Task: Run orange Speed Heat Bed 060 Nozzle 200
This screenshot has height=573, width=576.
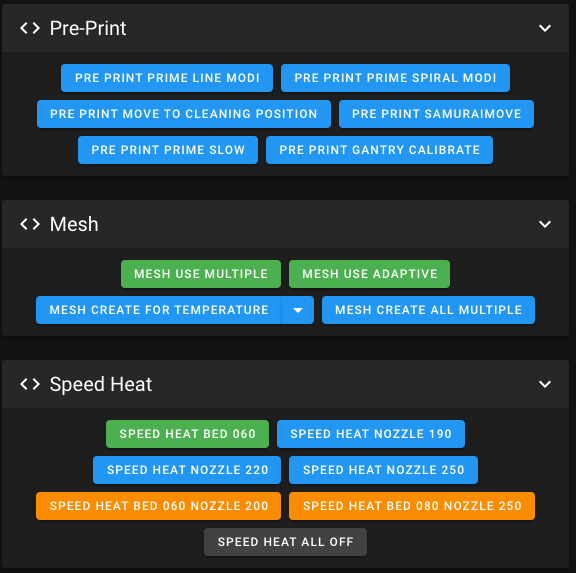Action: pyautogui.click(x=159, y=506)
